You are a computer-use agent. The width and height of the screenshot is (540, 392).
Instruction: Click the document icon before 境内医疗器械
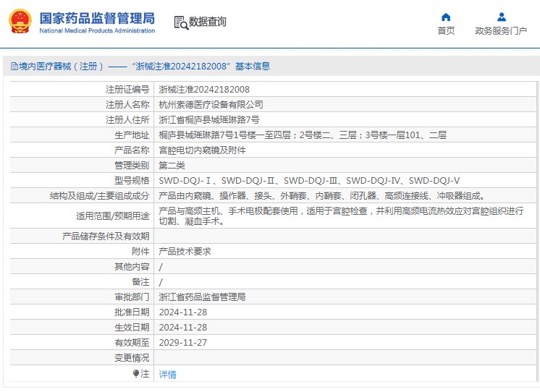14,66
